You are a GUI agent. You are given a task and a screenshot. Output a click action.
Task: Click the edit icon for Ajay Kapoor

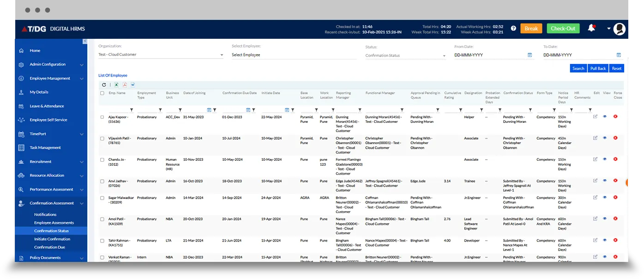[595, 117]
